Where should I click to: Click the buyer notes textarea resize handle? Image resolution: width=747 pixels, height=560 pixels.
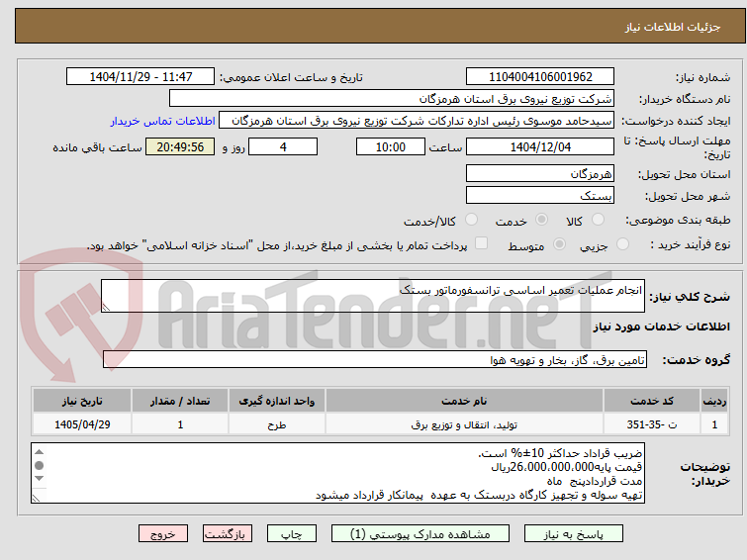[36, 498]
